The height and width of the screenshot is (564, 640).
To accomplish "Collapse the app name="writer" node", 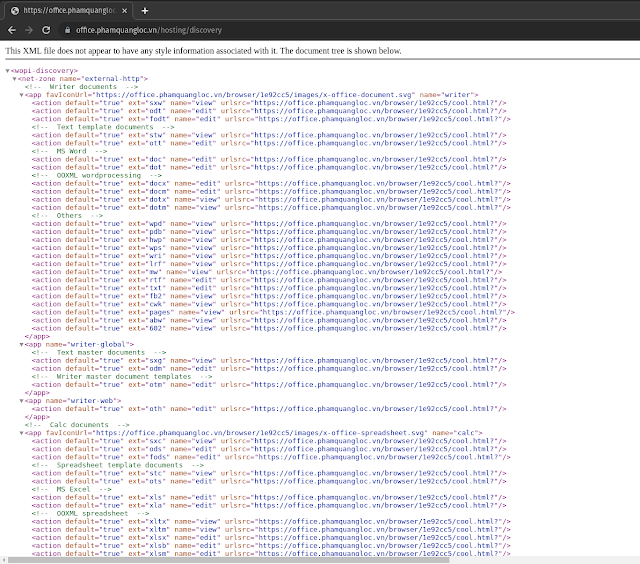I will coord(22,95).
